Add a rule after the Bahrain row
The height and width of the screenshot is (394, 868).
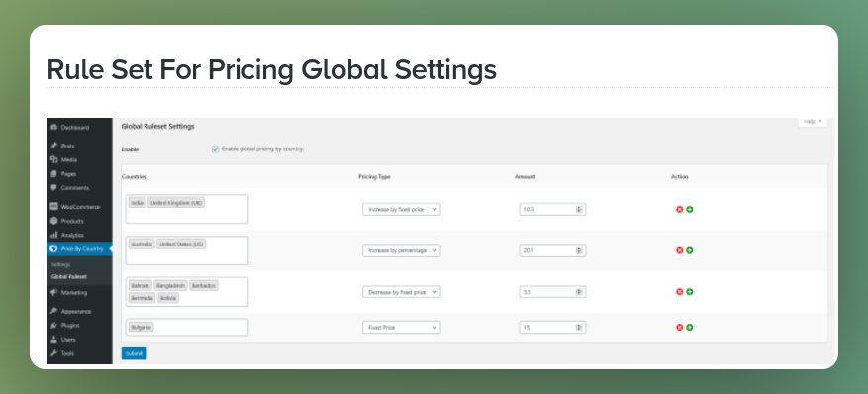click(690, 292)
